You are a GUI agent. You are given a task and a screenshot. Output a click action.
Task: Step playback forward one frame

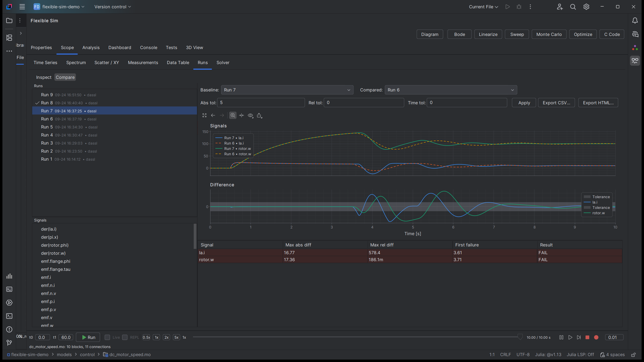click(579, 337)
